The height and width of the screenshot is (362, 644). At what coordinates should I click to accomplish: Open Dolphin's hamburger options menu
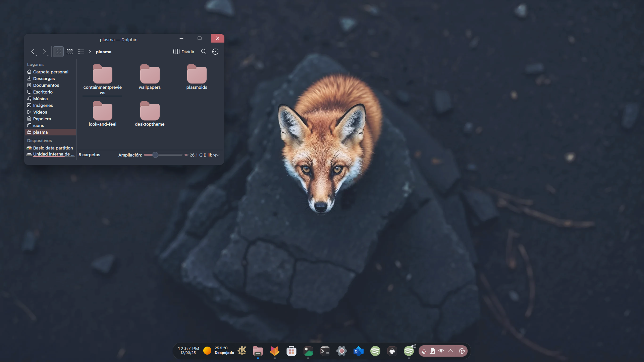[215, 52]
